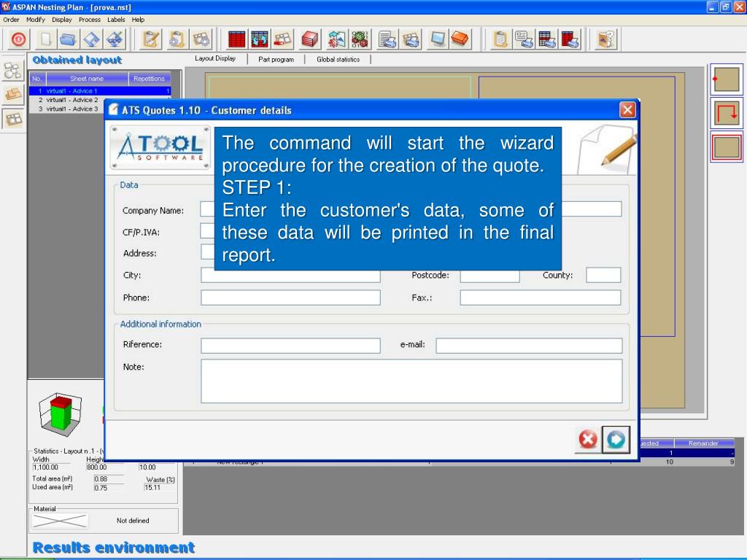Select row 'virtual1 - Advice 3'

click(x=66, y=109)
